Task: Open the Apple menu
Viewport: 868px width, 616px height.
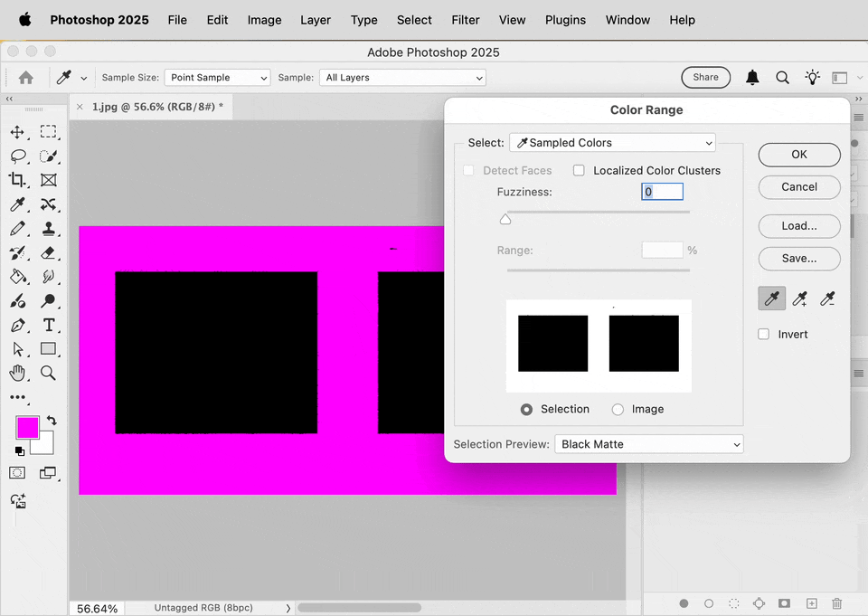Action: 25,20
